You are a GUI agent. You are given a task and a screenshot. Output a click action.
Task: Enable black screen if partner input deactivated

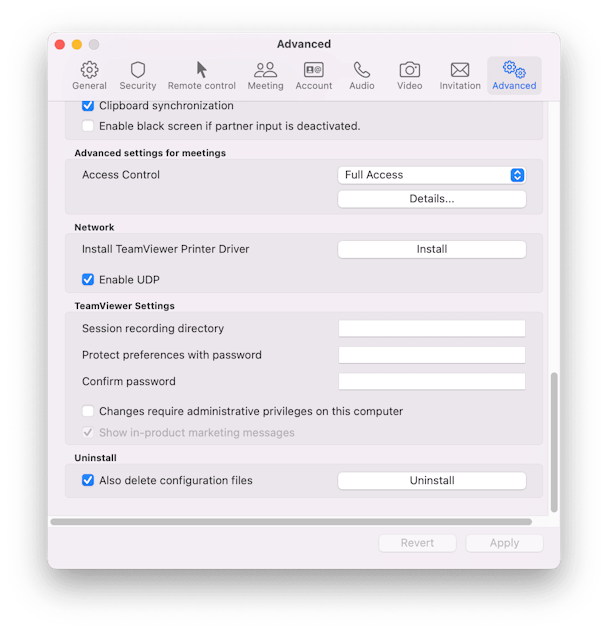coord(88,126)
